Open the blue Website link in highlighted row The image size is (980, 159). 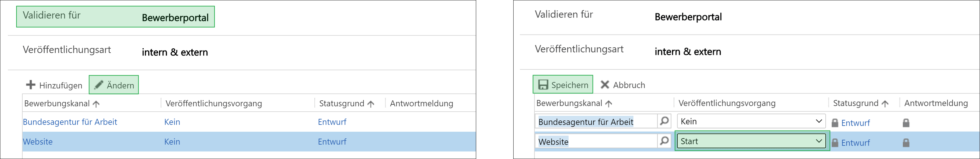pos(38,141)
